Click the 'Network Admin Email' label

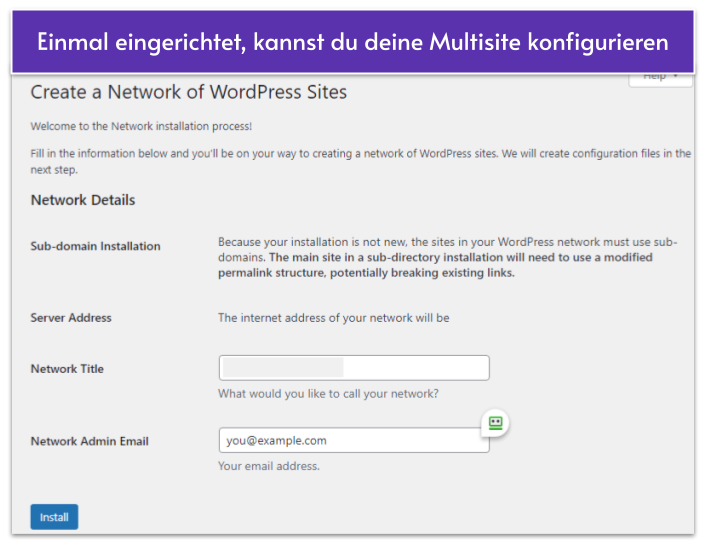(x=90, y=441)
